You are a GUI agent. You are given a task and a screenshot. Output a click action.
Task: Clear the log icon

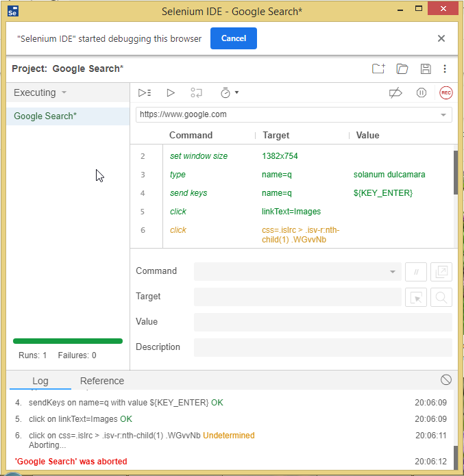click(x=445, y=379)
